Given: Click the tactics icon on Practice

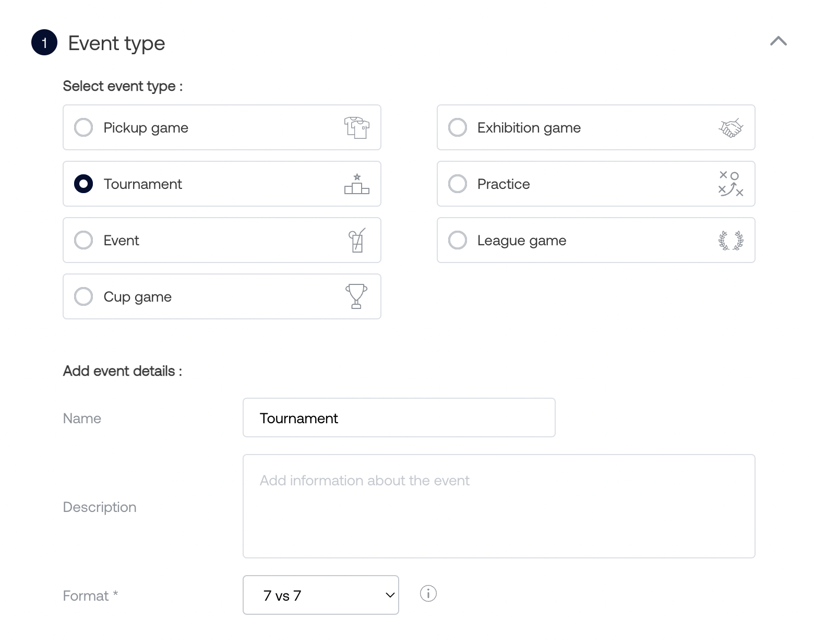Looking at the screenshot, I should pos(731,184).
